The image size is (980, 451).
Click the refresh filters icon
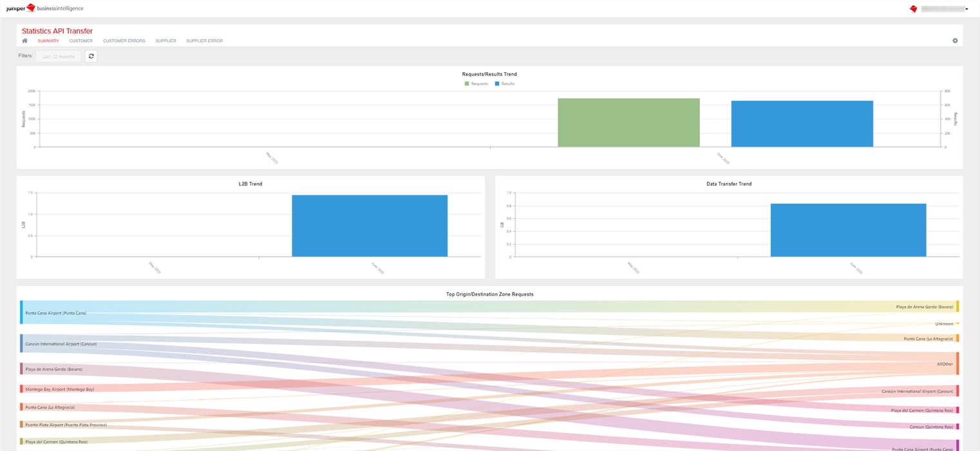pos(91,56)
